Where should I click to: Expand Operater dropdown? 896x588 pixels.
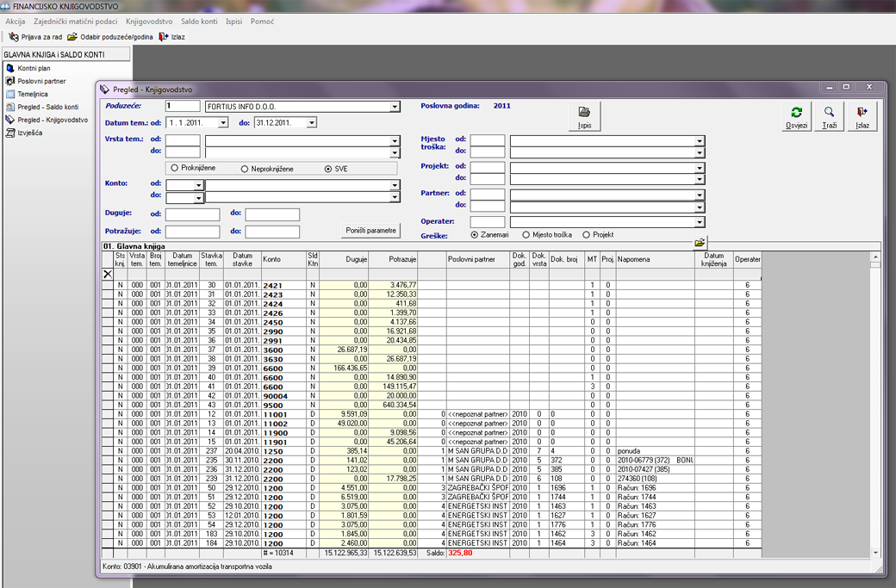(700, 222)
